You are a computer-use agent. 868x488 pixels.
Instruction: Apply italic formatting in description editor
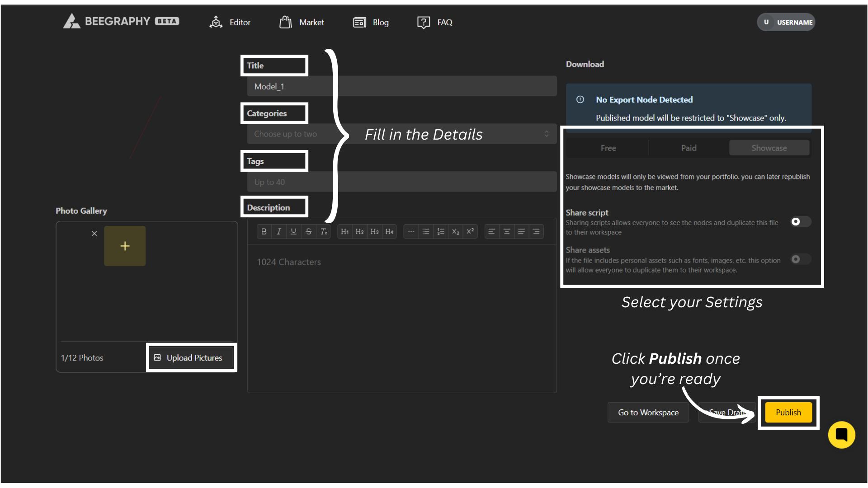pyautogui.click(x=279, y=232)
